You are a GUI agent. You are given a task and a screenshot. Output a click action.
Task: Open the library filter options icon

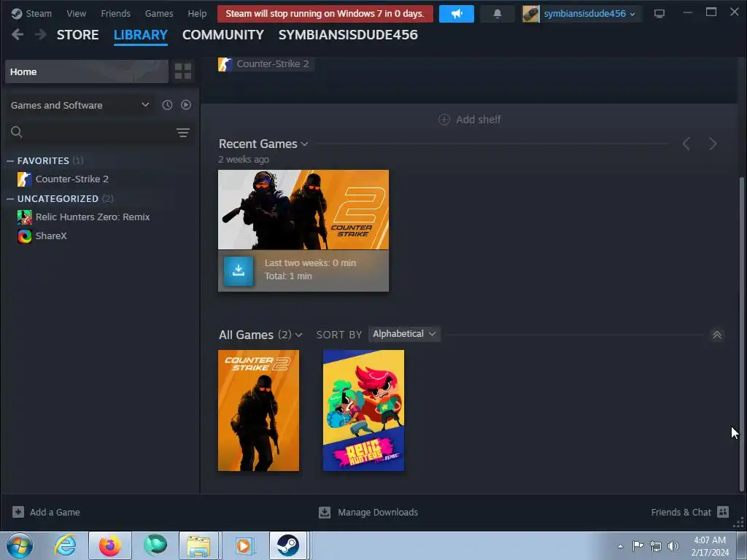pyautogui.click(x=183, y=133)
